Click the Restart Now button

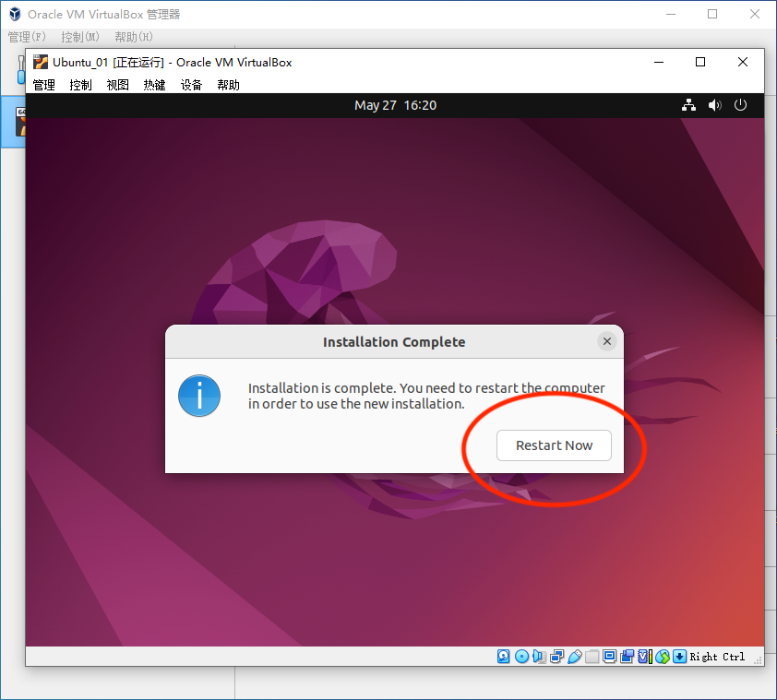554,445
